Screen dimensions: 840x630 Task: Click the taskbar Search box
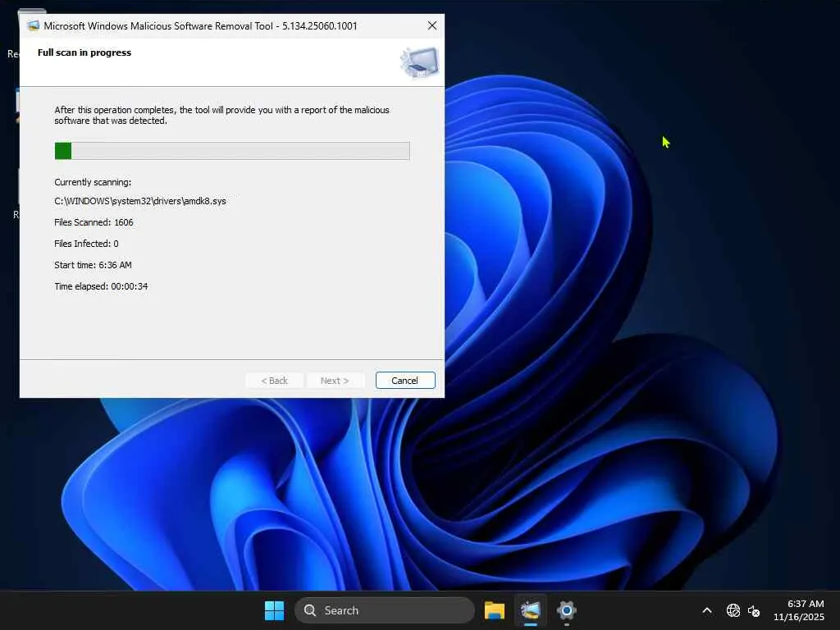[385, 610]
